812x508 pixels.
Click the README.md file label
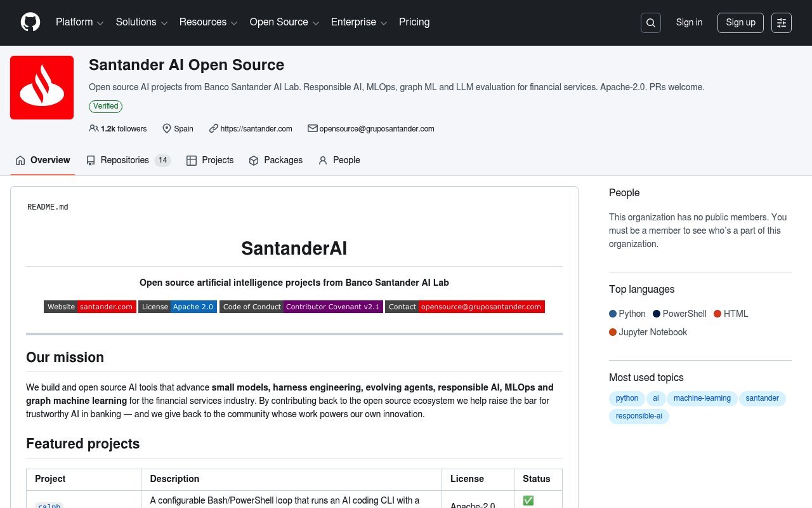48,207
